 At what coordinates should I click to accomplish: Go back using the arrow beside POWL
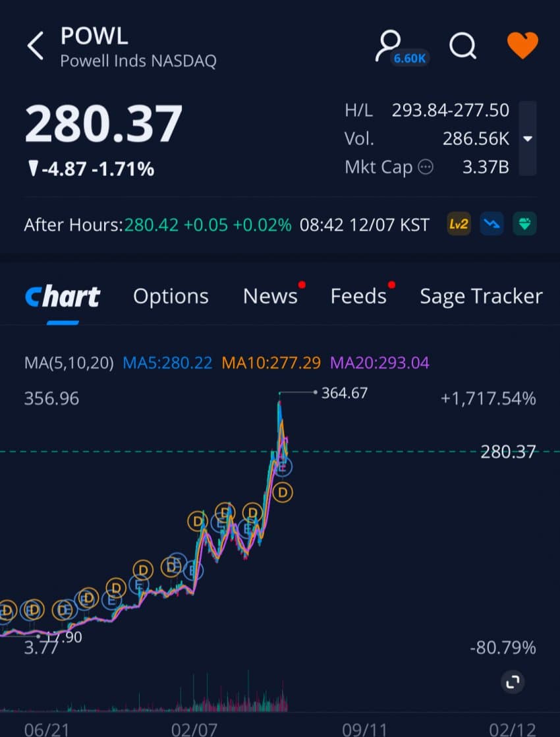point(36,46)
